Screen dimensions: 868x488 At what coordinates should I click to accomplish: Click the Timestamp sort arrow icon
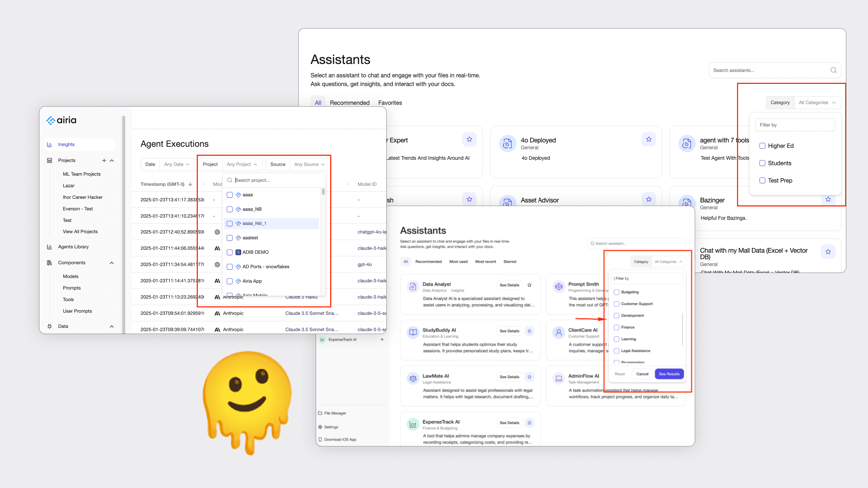click(x=190, y=184)
